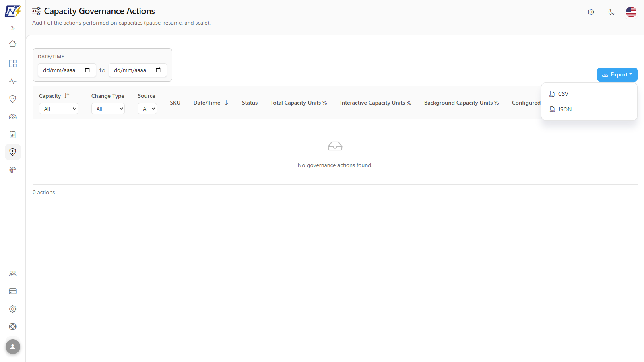Click the Export dropdown button
Viewport: 644px width, 362px height.
pyautogui.click(x=617, y=74)
